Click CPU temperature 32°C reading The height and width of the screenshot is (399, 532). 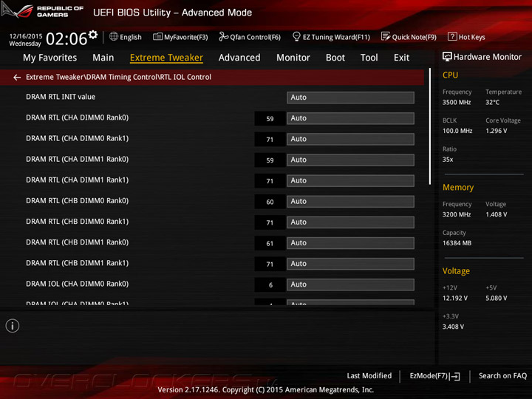(492, 103)
